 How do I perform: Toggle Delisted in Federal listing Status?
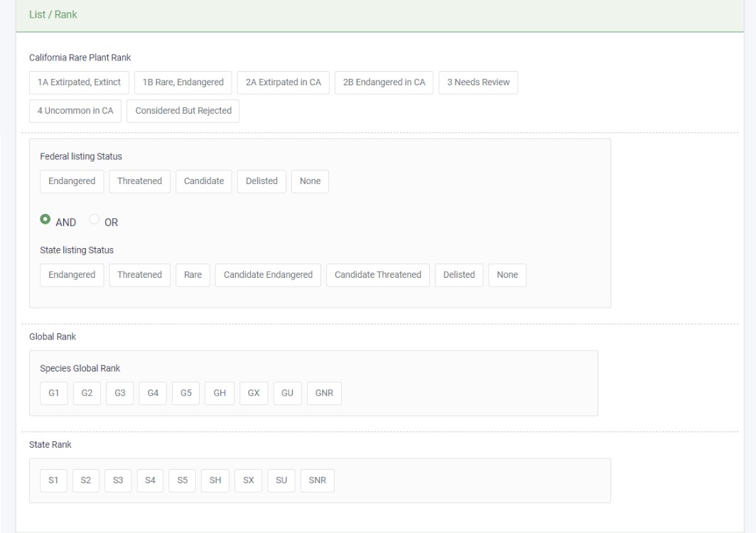[x=260, y=181]
